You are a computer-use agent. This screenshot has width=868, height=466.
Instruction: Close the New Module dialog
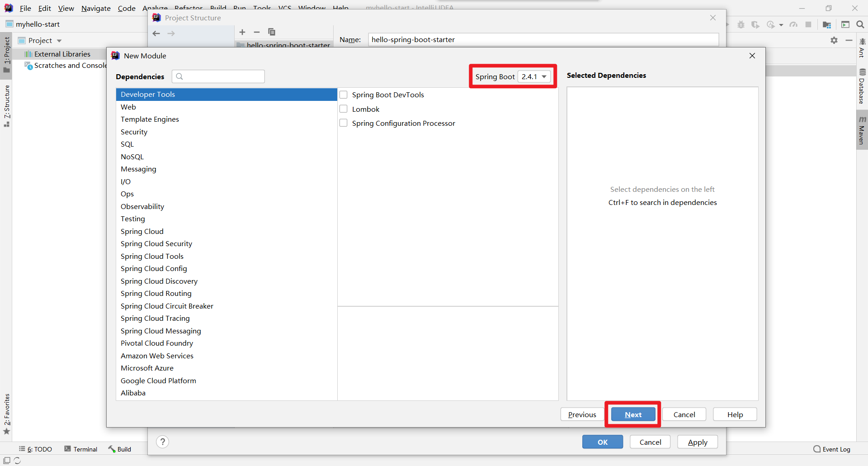[x=752, y=56]
